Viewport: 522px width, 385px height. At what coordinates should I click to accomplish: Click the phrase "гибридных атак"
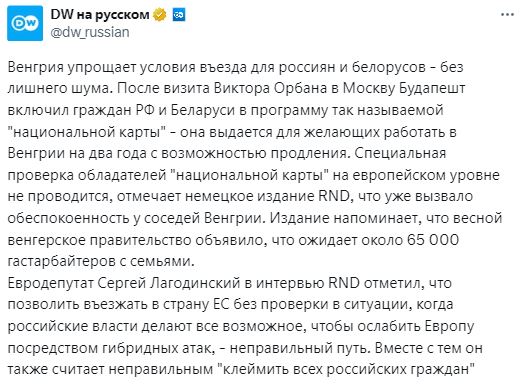click(x=156, y=348)
